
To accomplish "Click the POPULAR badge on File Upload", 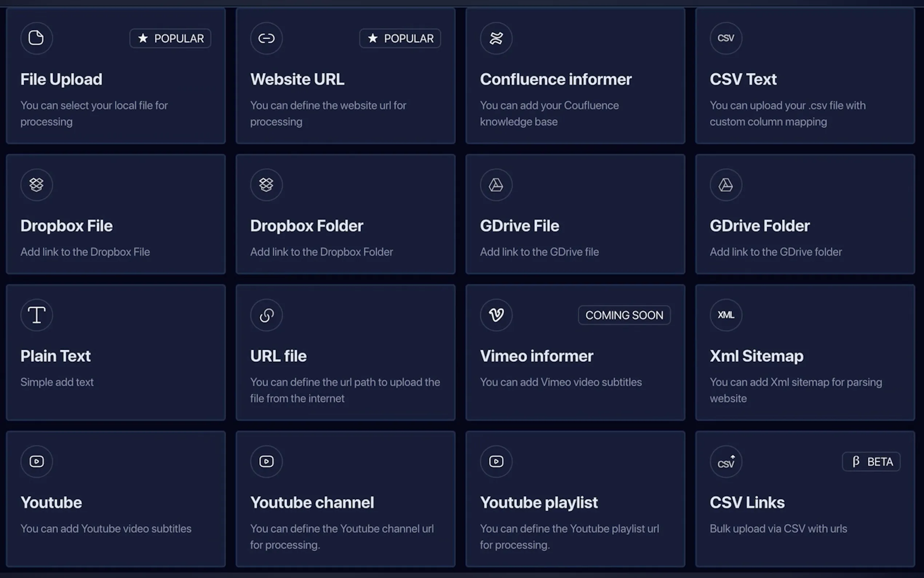I will point(170,38).
